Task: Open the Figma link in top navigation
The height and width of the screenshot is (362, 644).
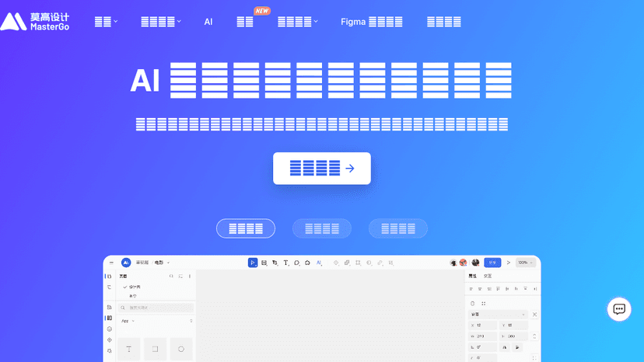Action: (371, 22)
